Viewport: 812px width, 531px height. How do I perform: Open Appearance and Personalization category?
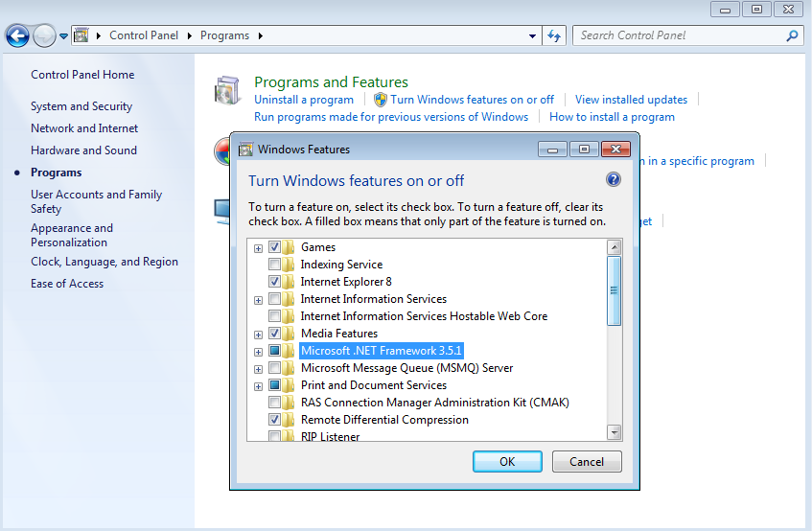click(72, 235)
